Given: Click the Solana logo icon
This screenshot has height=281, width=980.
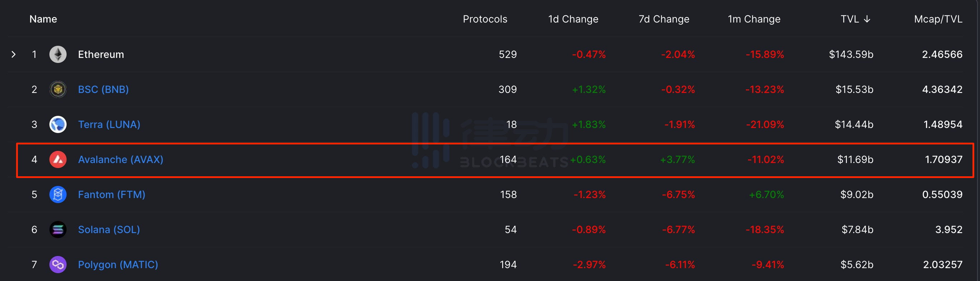Looking at the screenshot, I should coord(58,229).
